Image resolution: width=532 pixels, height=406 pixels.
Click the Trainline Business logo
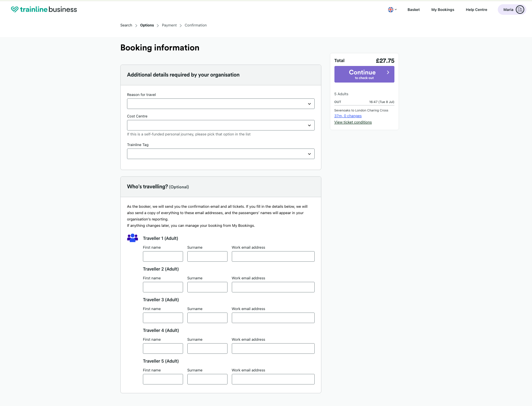[x=44, y=10]
